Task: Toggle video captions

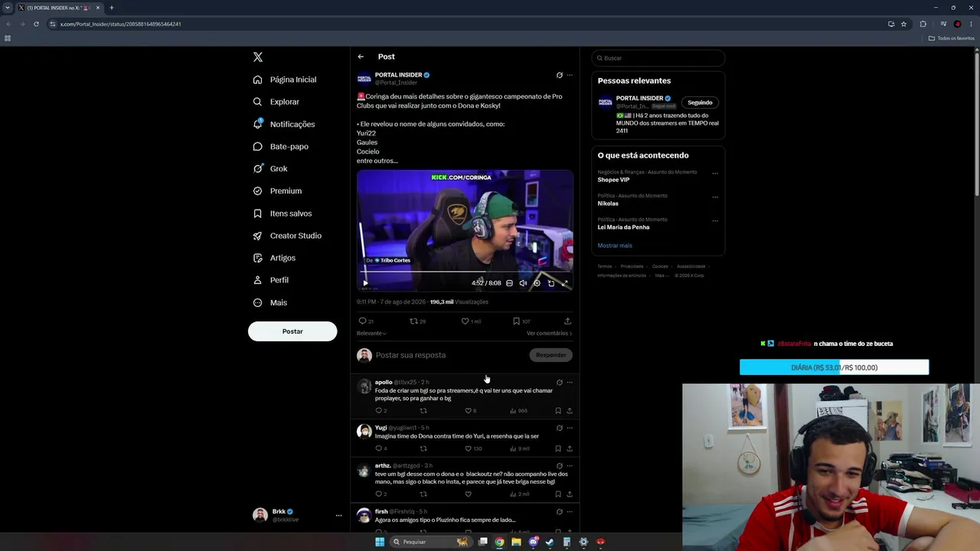Action: [509, 283]
